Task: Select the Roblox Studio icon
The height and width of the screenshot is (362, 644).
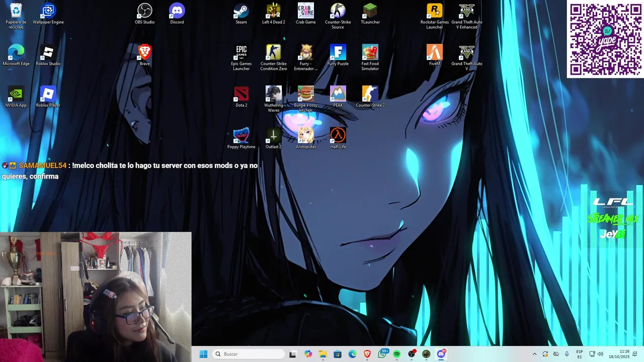Action: [48, 55]
